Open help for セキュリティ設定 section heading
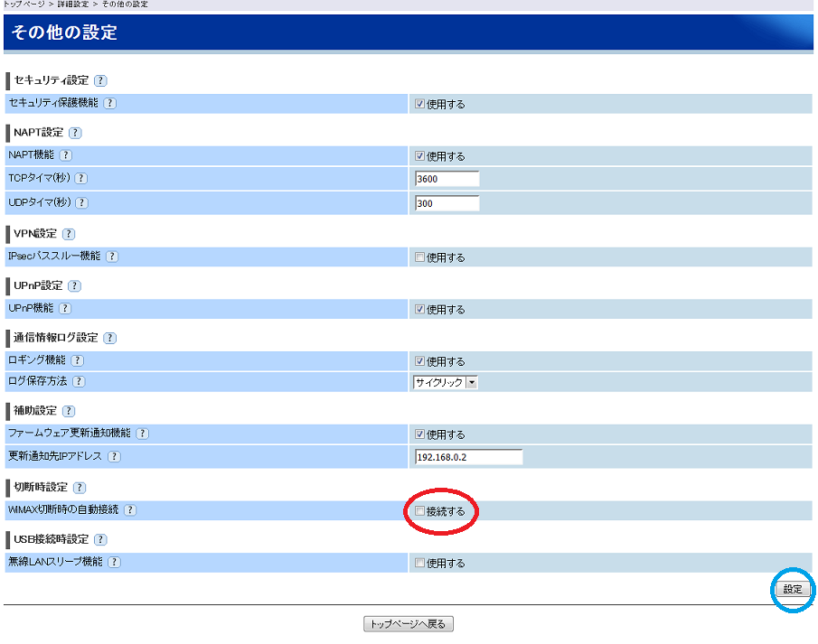 [x=100, y=80]
